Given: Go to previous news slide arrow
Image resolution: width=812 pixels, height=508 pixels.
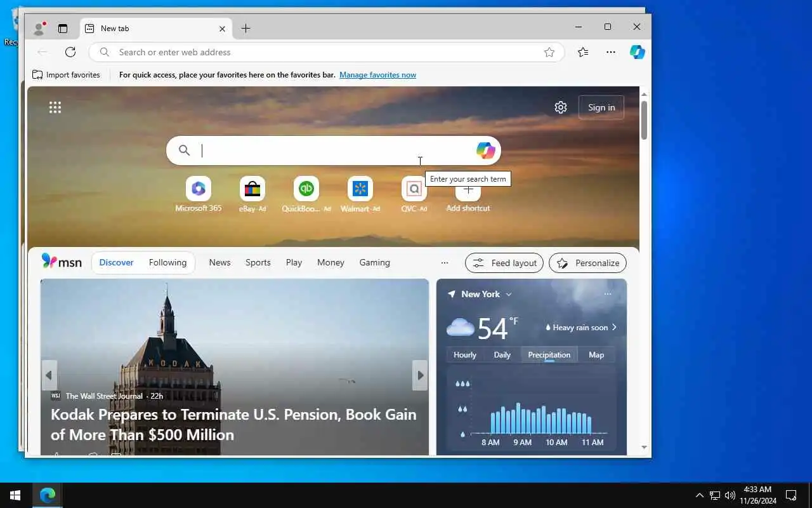Looking at the screenshot, I should click(x=49, y=375).
